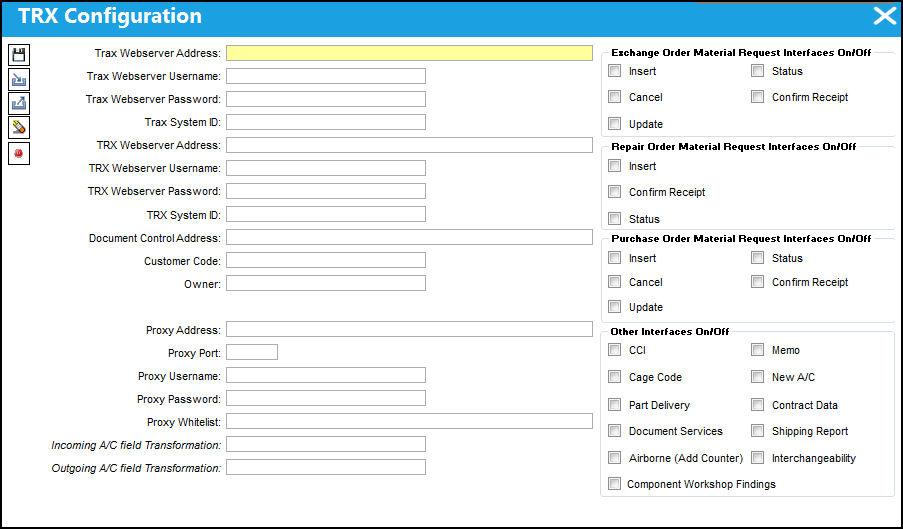This screenshot has width=903, height=529.
Task: Toggle the CCI interface checkbox
Action: 615,350
